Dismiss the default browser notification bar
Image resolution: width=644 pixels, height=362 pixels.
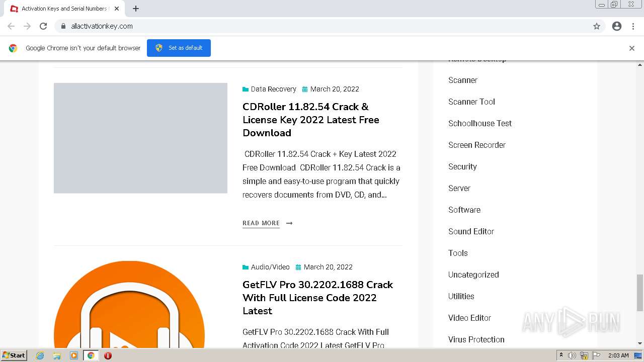point(632,48)
